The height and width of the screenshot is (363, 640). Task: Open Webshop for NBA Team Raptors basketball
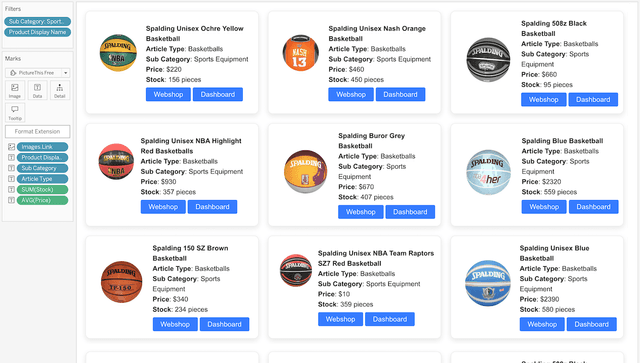[x=340, y=319]
